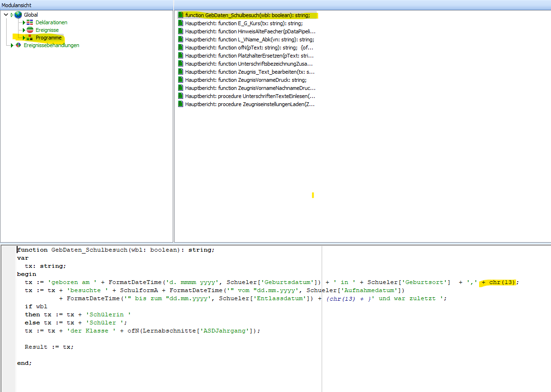This screenshot has width=551, height=392.
Task: Click document icon next to Zeugnis_Text_bearbeiten
Action: pyautogui.click(x=181, y=72)
